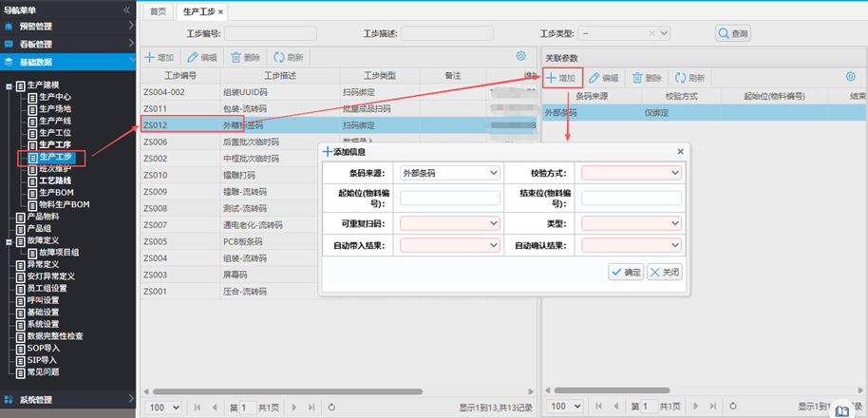This screenshot has height=418, width=868.
Task: Select the ZS011 row
Action: (x=339, y=108)
